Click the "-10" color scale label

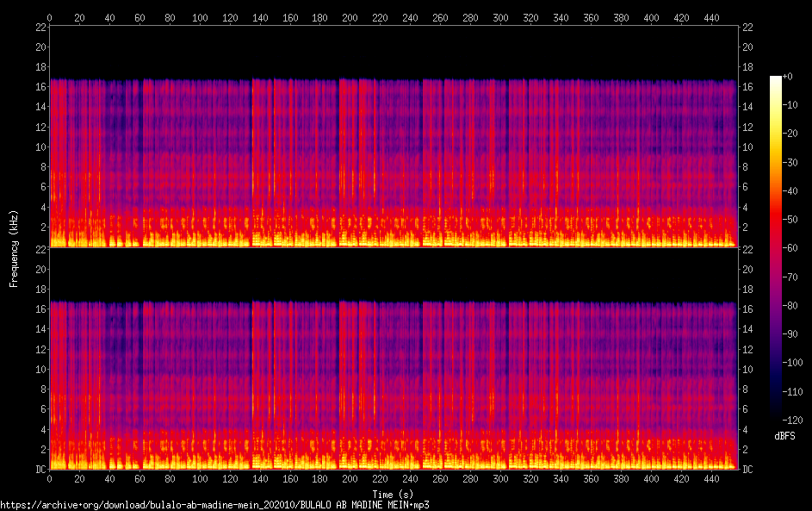(x=790, y=104)
